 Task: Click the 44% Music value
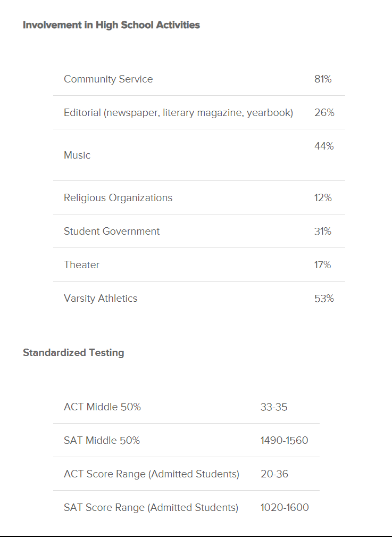click(324, 146)
